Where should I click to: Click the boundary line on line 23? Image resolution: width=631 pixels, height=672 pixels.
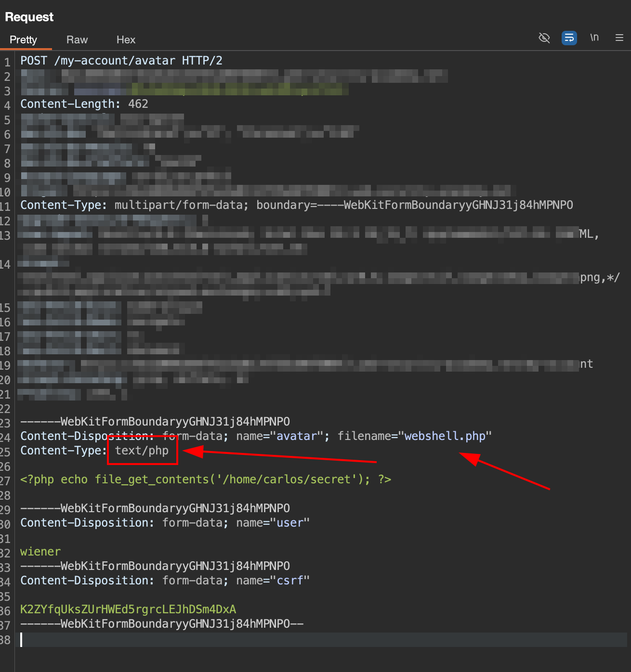(155, 422)
